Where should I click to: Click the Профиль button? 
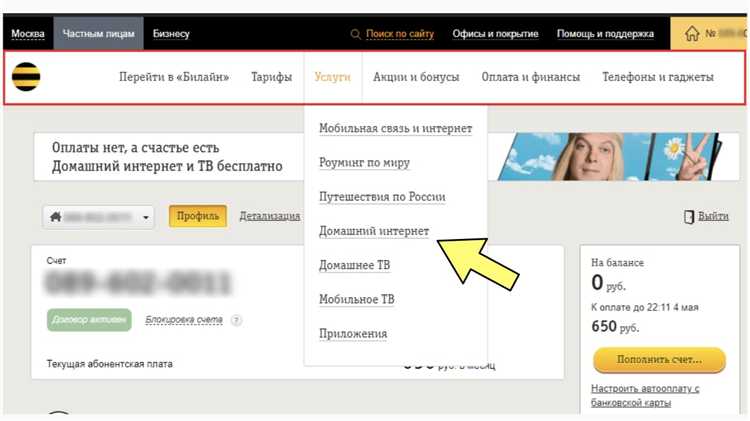[x=198, y=216]
